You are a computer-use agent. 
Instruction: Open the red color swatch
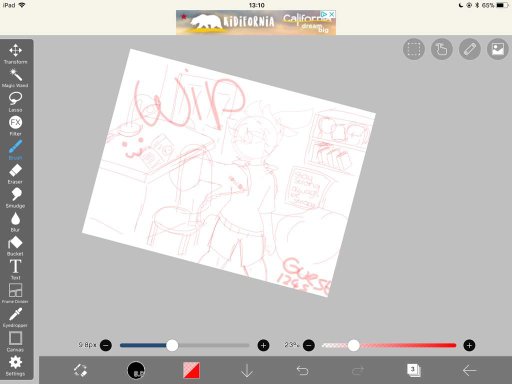click(x=191, y=370)
